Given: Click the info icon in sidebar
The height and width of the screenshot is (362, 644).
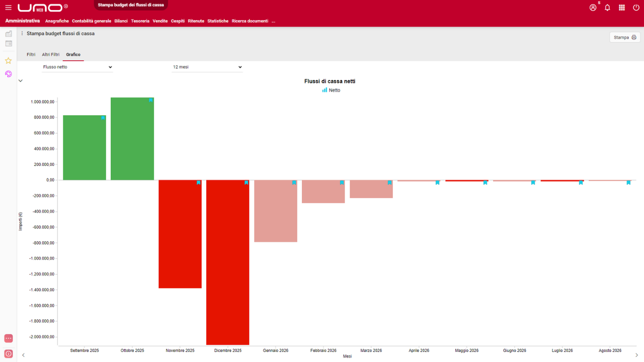Looking at the screenshot, I should click(x=8, y=353).
